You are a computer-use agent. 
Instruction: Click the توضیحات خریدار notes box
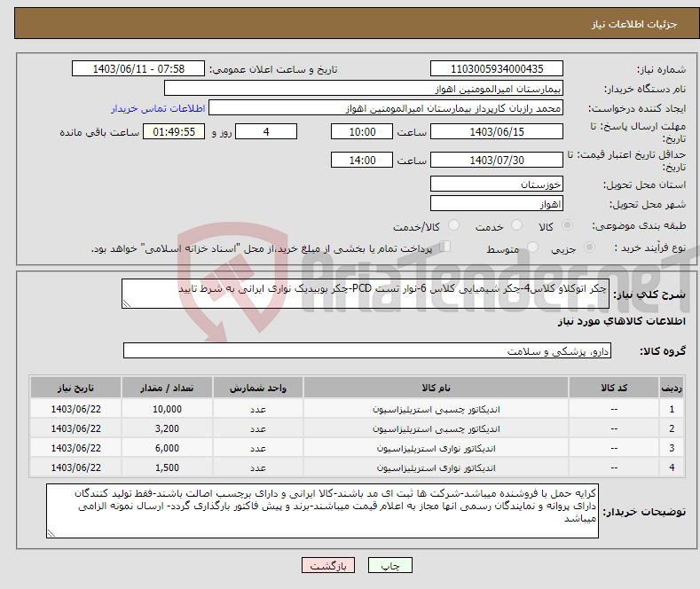pos(322,511)
